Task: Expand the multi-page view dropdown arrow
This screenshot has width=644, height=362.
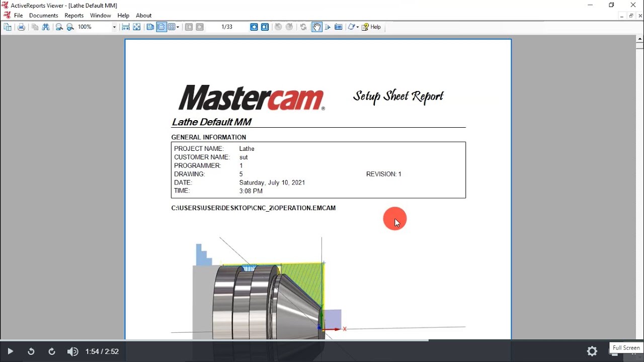Action: point(178,27)
